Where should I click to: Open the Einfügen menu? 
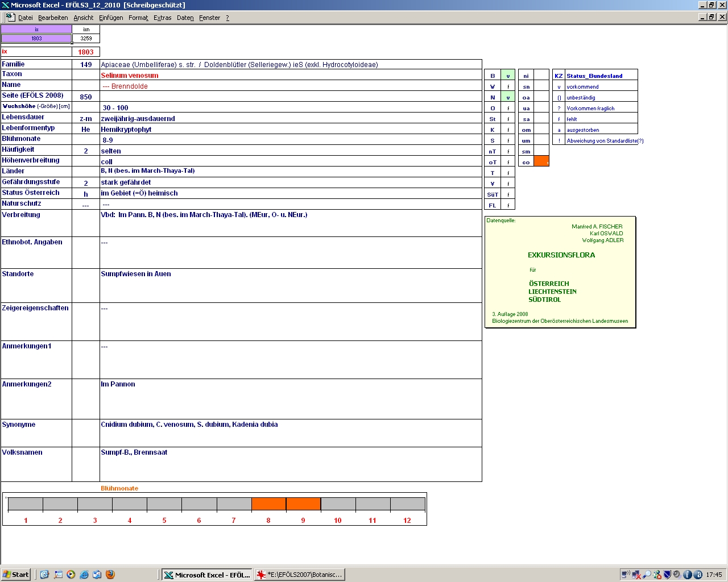click(x=111, y=18)
